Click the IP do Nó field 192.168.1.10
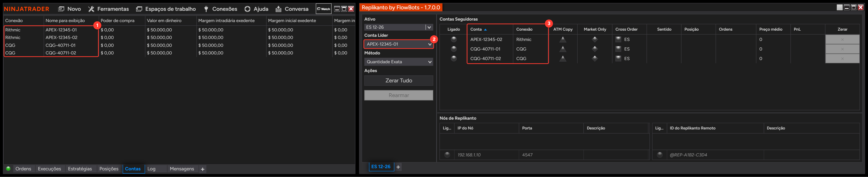868x177 pixels. click(486, 155)
